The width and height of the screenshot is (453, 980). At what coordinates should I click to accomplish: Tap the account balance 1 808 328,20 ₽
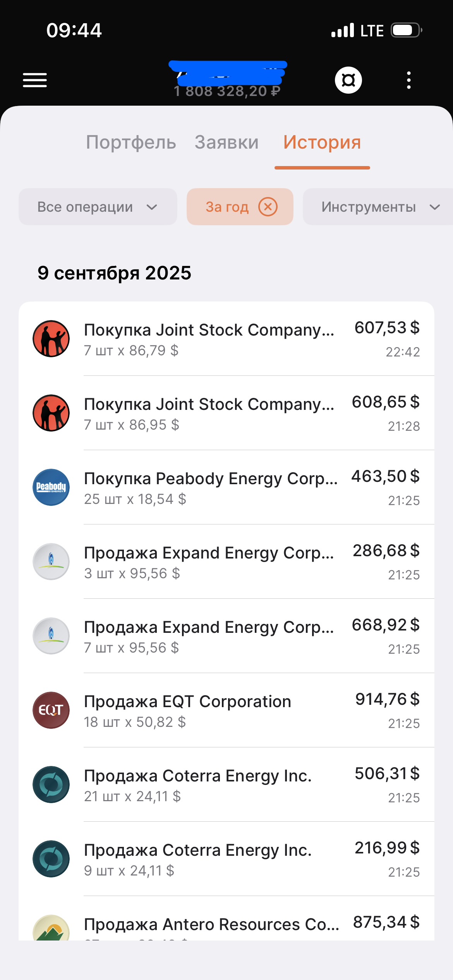227,91
